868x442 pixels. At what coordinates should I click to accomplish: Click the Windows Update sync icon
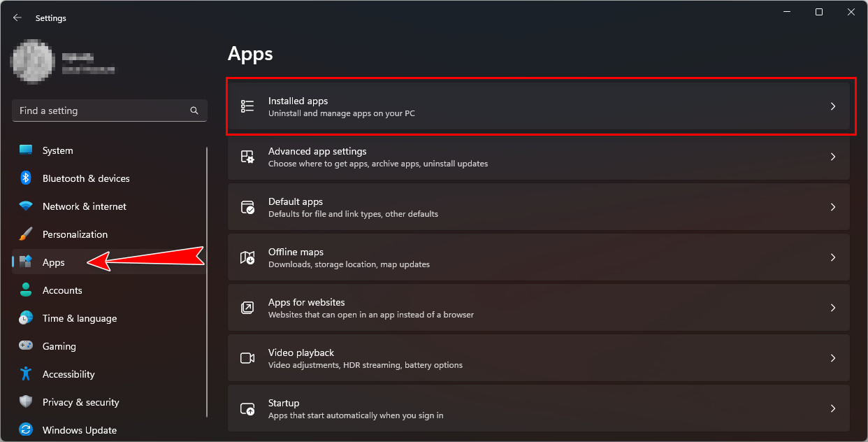(26, 430)
